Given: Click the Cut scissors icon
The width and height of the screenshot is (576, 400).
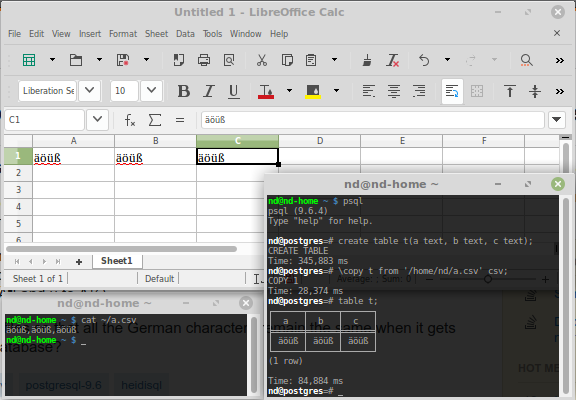Looking at the screenshot, I should click(x=262, y=60).
